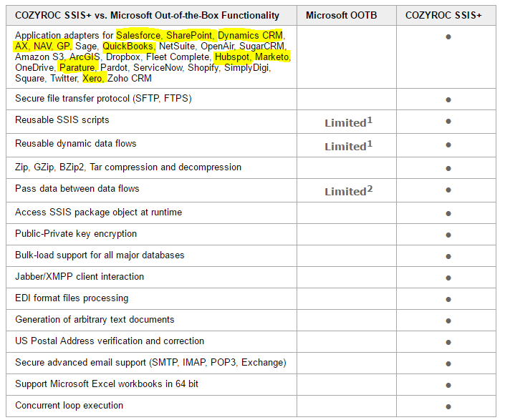Click 'ServiceNow' in the adapters list
Viewport: 505px width, 420px height.
158,67
